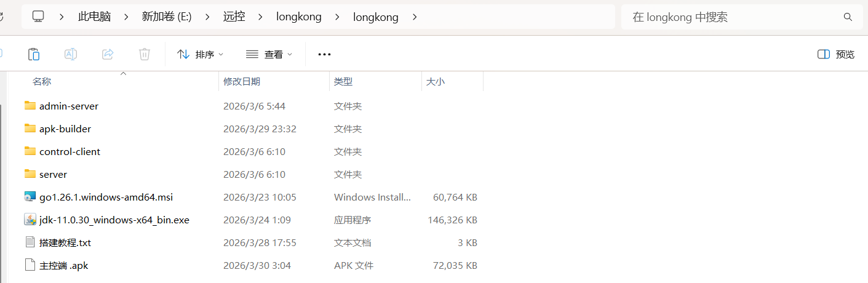
Task: Click the size 60,764 KB cell
Action: tap(455, 197)
